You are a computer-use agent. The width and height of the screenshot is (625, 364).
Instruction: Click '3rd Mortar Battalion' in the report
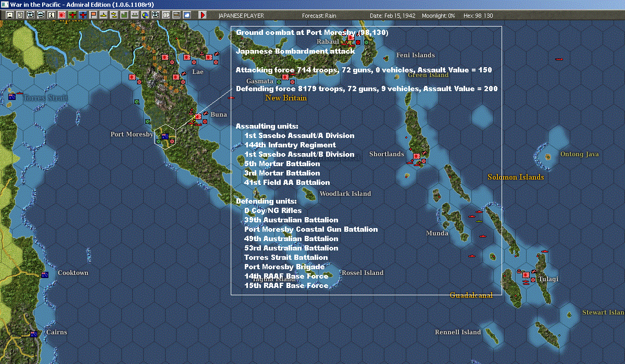point(282,173)
